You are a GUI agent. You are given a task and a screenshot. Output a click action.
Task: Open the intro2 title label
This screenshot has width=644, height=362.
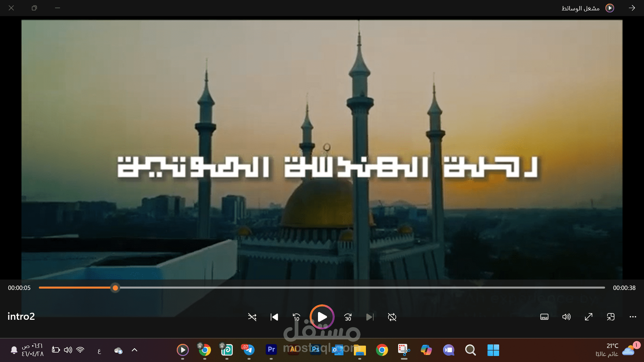tap(21, 316)
